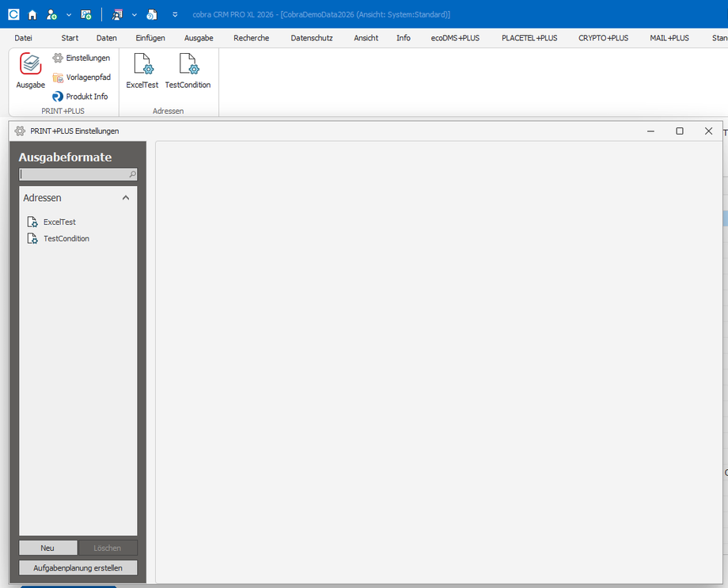Click the Adressen group header text
The image size is (728, 588).
click(42, 198)
